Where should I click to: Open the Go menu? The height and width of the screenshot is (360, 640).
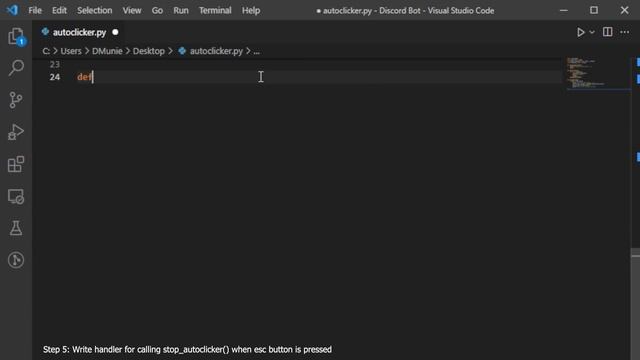click(157, 10)
